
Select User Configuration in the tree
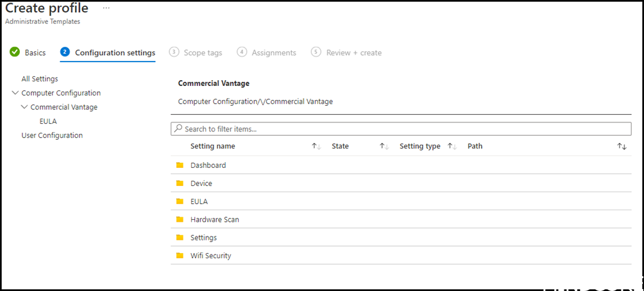(x=52, y=135)
